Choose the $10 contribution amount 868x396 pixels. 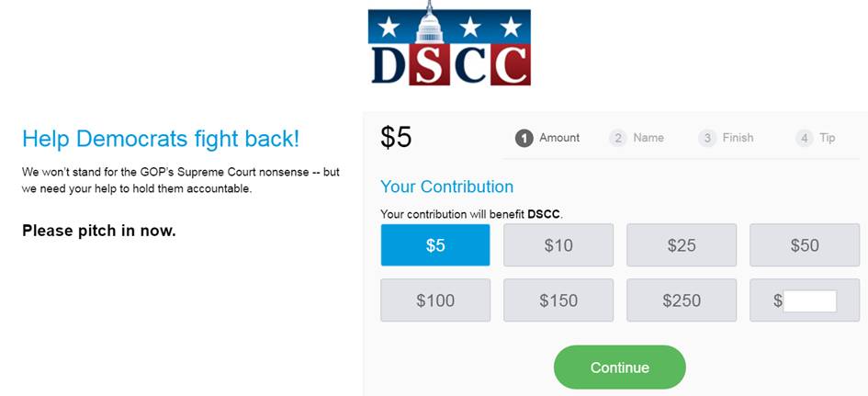pyautogui.click(x=558, y=244)
